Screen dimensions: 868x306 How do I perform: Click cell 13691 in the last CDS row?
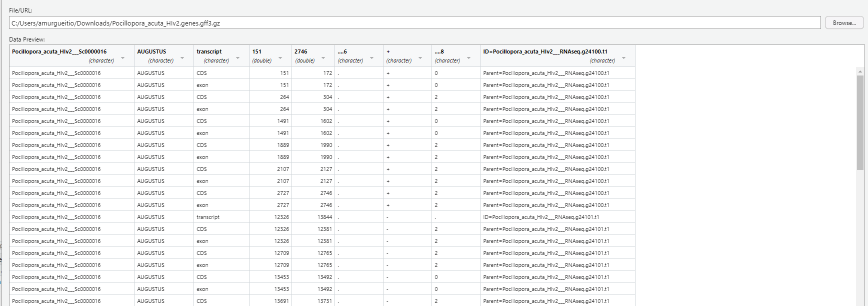[x=270, y=301]
